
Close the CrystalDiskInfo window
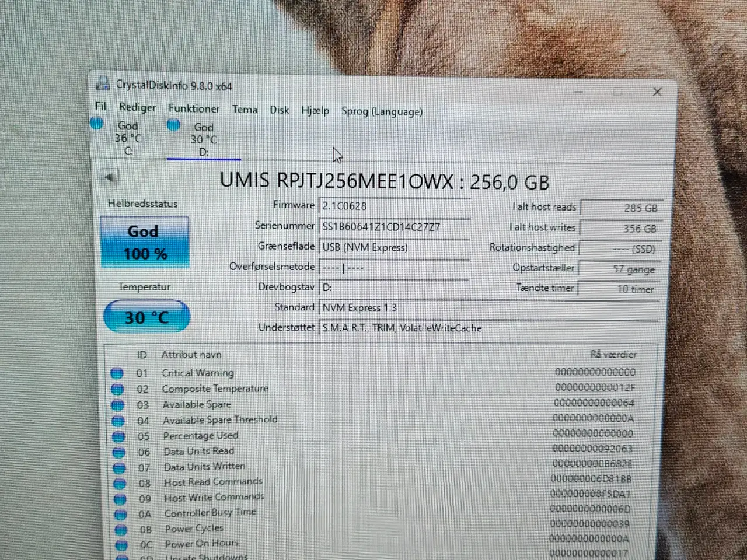tap(657, 92)
